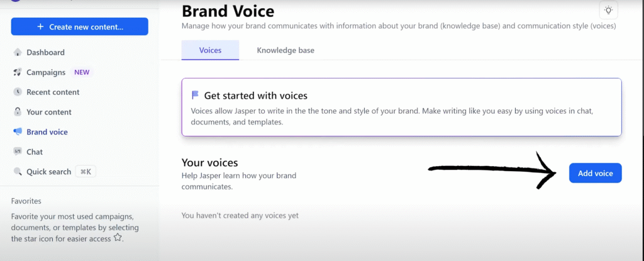Open Campaigns in the sidebar
Viewport: 644px width, 261px height.
click(46, 72)
